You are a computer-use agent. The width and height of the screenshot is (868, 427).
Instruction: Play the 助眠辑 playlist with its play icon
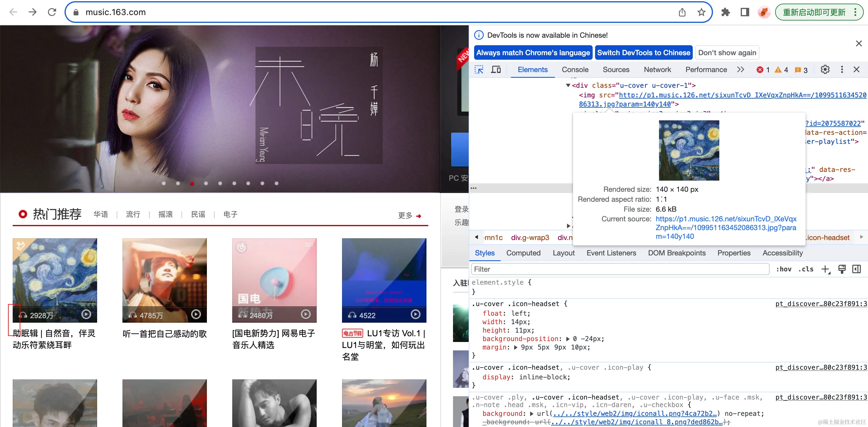(x=86, y=314)
